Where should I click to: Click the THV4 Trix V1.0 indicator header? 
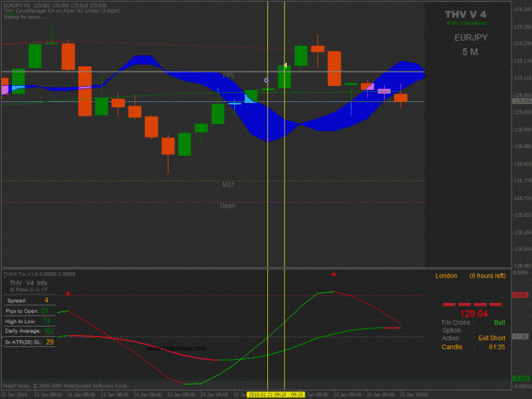coord(40,274)
